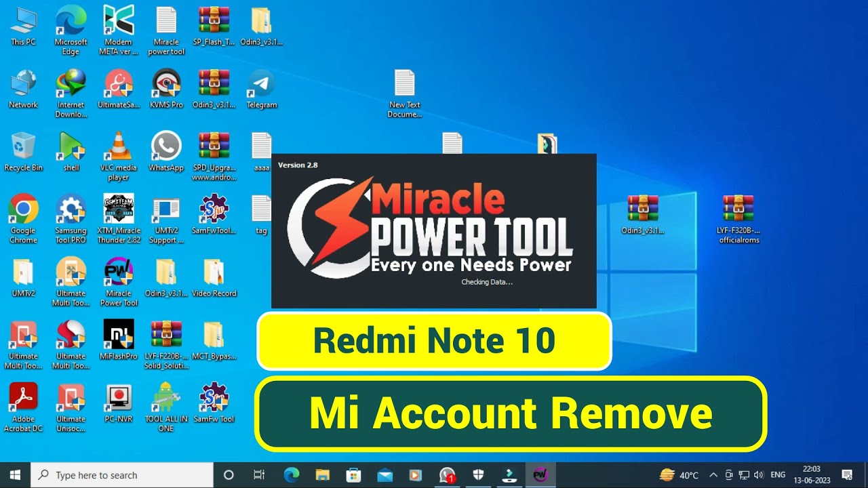Open the notification center
This screenshot has width=868, height=488.
point(847,475)
